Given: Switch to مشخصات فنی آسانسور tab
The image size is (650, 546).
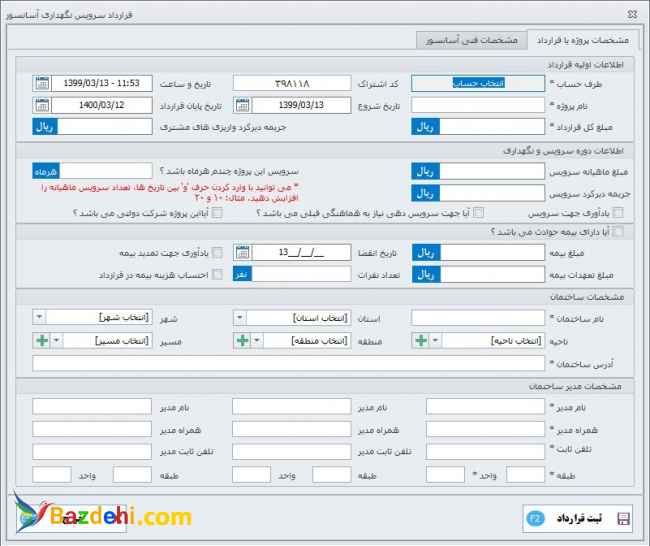Looking at the screenshot, I should [x=470, y=41].
